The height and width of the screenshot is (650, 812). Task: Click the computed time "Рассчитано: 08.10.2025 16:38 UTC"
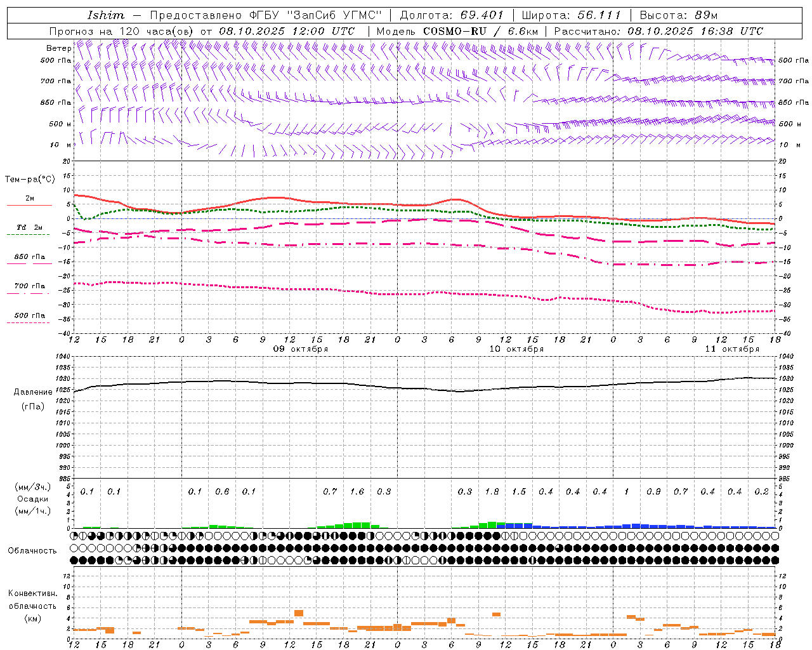[658, 31]
